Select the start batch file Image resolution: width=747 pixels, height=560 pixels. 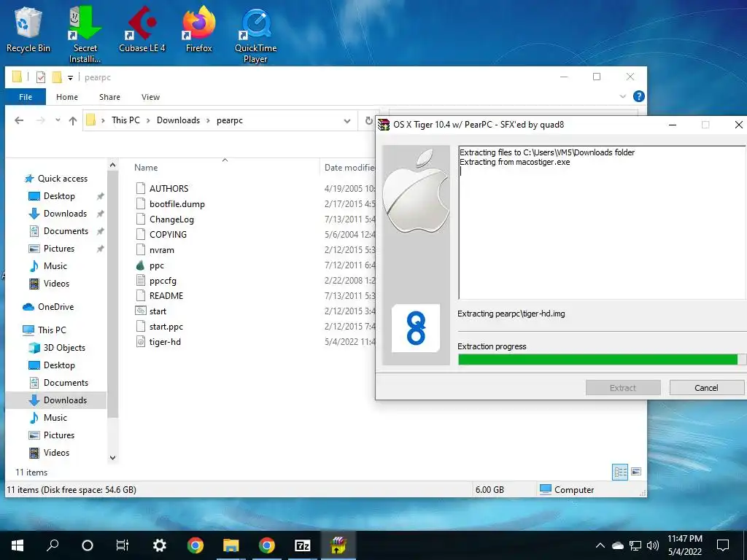[158, 311]
